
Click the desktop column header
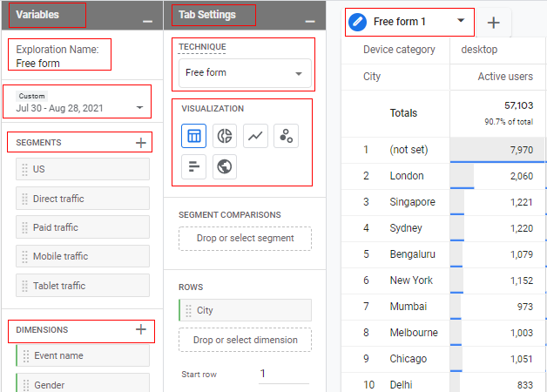[479, 50]
